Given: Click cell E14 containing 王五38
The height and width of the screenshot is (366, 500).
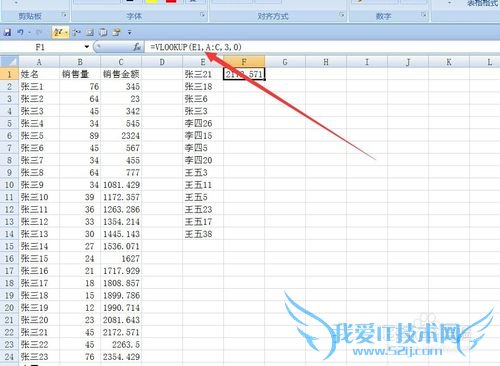Looking at the screenshot, I should click(203, 234).
